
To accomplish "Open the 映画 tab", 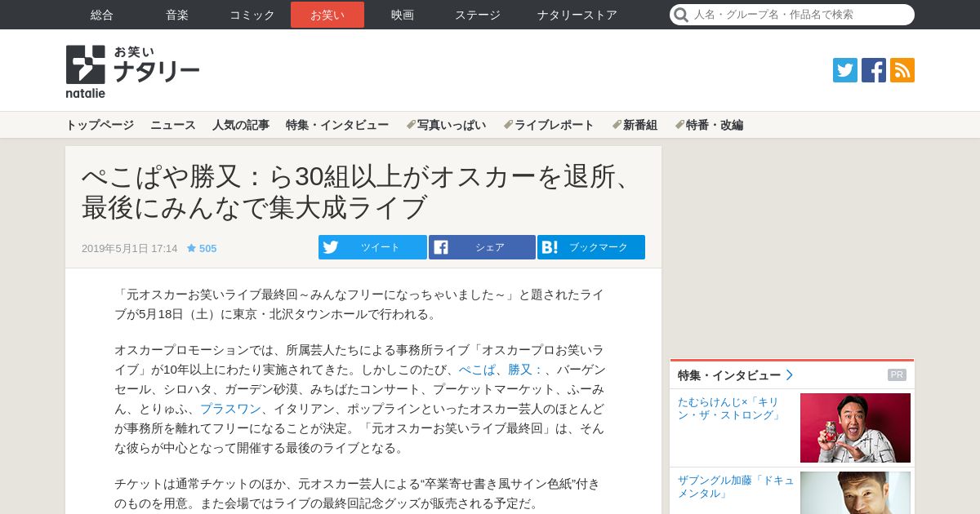I will (403, 15).
